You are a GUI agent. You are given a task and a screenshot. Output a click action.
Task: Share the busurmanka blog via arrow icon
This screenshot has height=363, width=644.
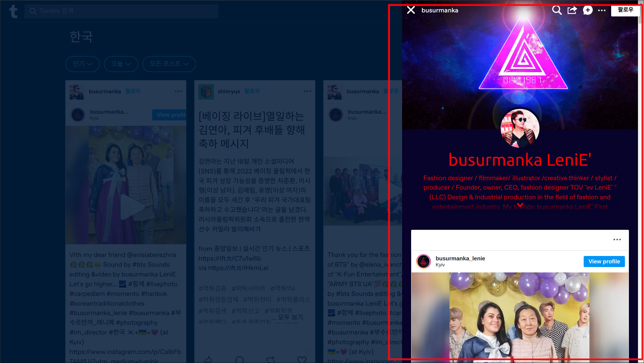[572, 10]
